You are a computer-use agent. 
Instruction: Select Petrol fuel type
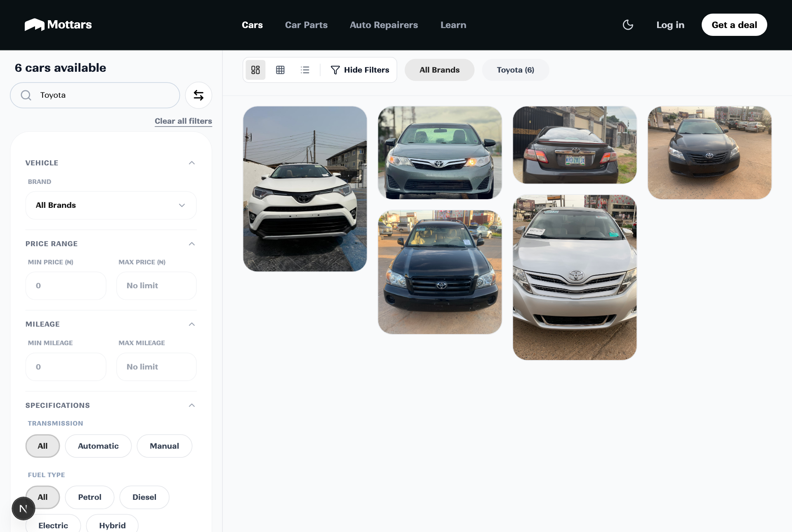(x=90, y=497)
